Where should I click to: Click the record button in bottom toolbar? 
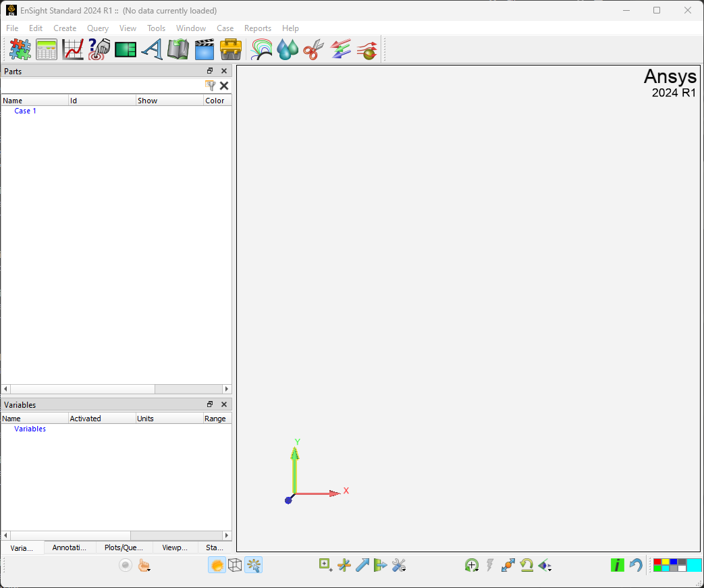point(126,565)
